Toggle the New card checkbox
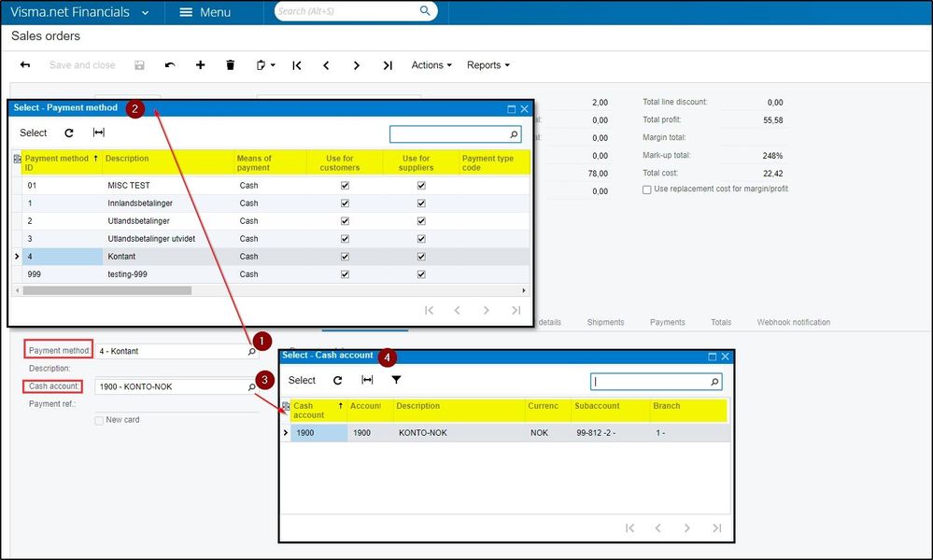Viewport: 933px width, 560px height. pyautogui.click(x=99, y=420)
